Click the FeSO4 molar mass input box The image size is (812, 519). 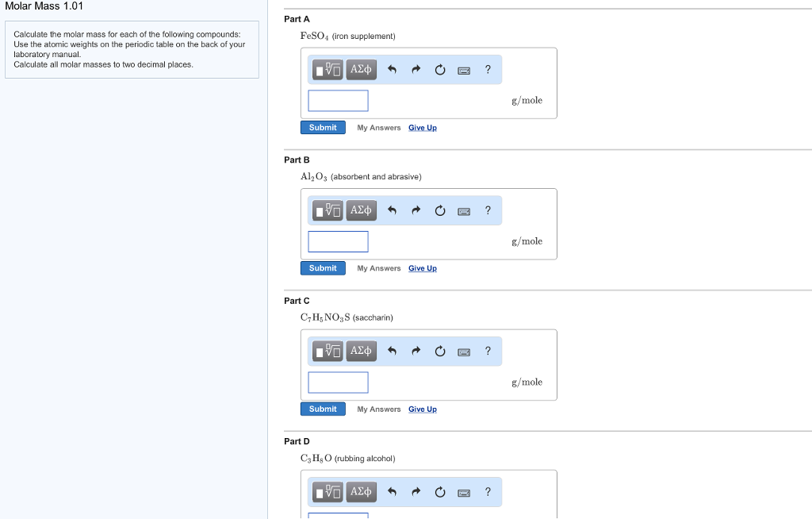[338, 101]
